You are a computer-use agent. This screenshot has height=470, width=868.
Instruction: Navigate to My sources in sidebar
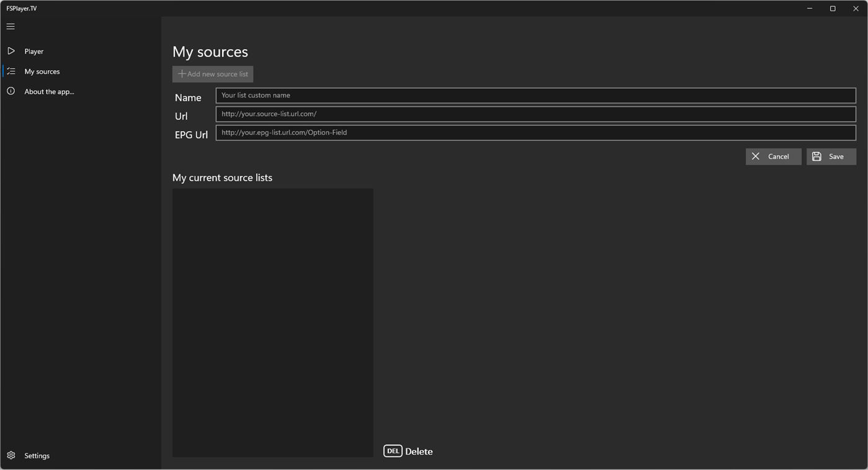pos(42,71)
